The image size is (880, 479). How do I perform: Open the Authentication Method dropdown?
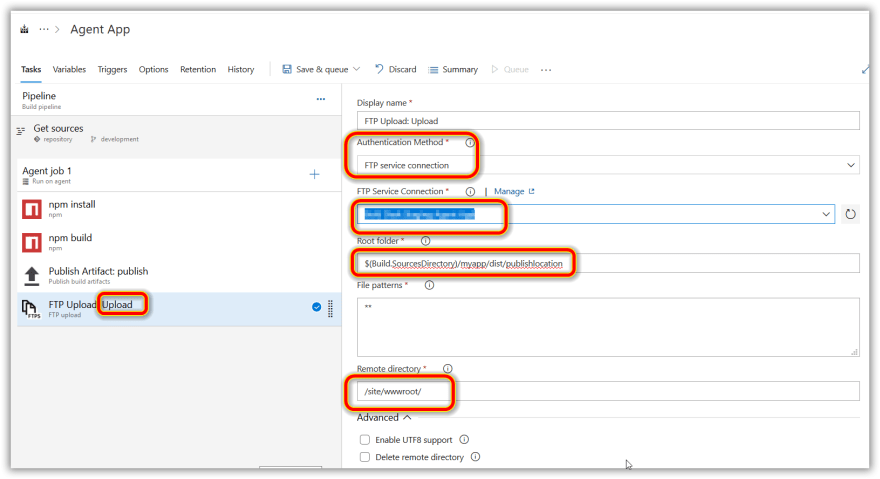608,165
